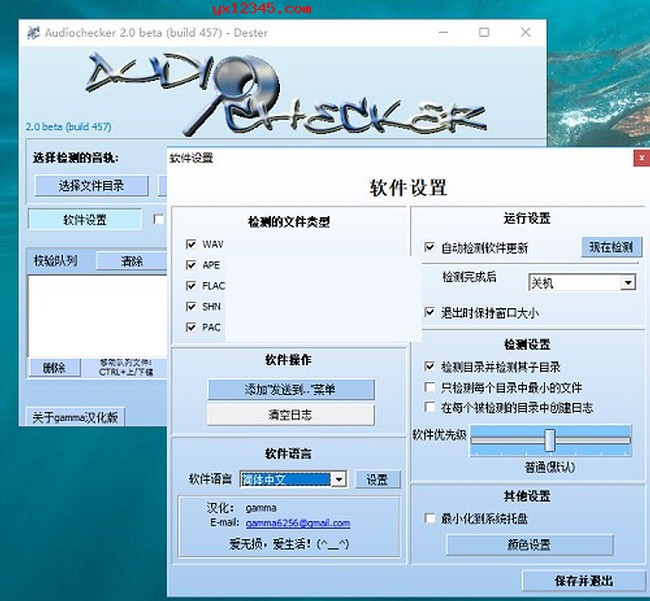
Task: Click the 清除 button in main window
Action: click(131, 261)
